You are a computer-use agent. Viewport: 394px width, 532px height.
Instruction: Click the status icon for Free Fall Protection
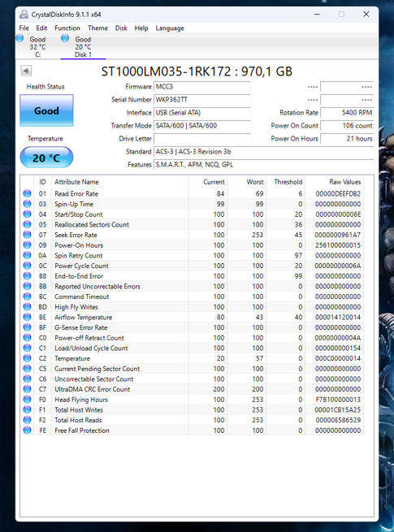pyautogui.click(x=27, y=430)
